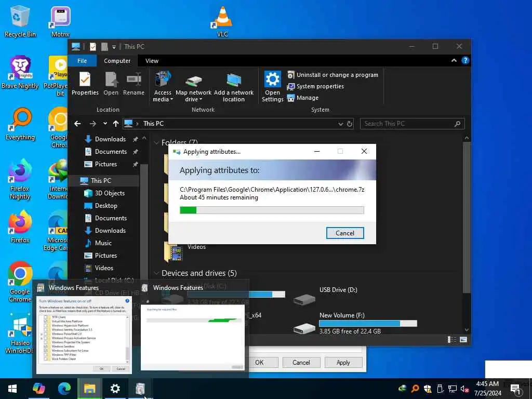Click the Properties ribbon icon

pyautogui.click(x=85, y=84)
